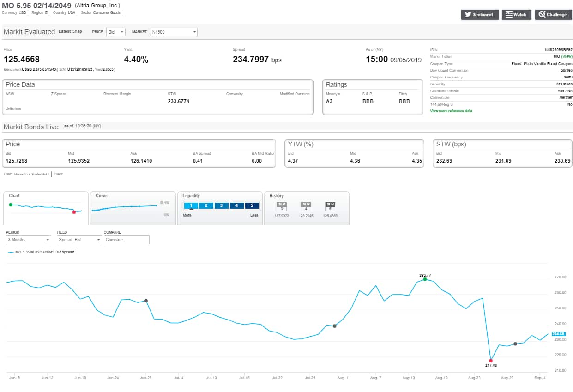Open the PRICE Bid dropdown
Screen dimensions: 573x392
pos(115,32)
